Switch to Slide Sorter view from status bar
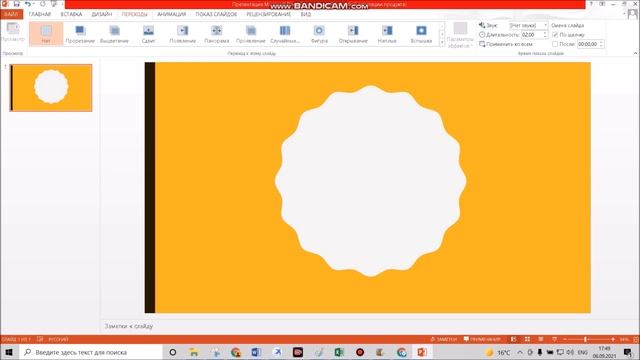This screenshot has width=640, height=360. pos(527,339)
